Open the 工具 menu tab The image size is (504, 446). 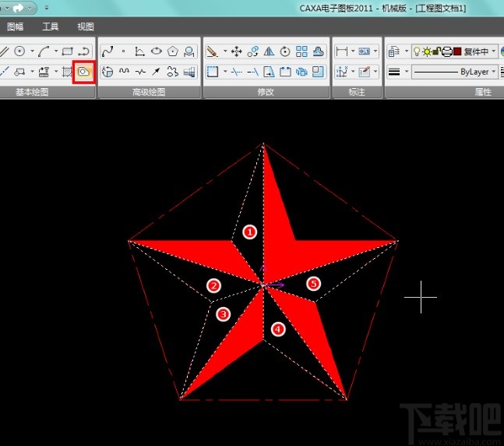point(50,27)
